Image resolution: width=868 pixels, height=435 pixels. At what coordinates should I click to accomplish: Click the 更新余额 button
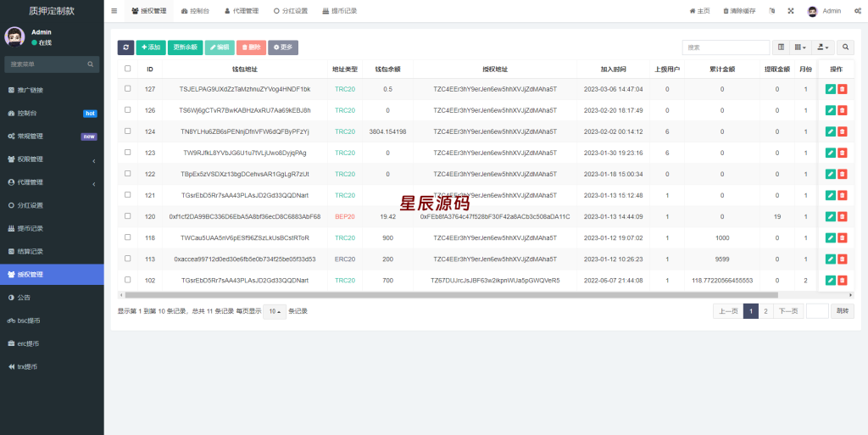tap(185, 47)
